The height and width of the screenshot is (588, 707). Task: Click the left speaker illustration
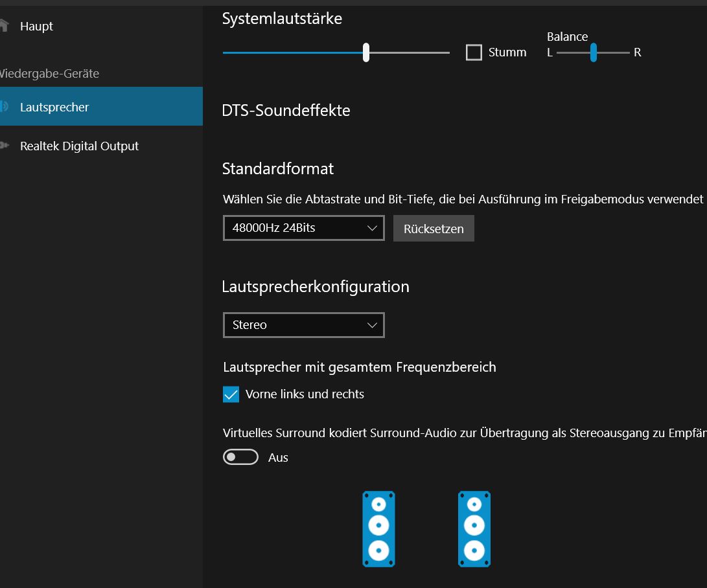(378, 529)
